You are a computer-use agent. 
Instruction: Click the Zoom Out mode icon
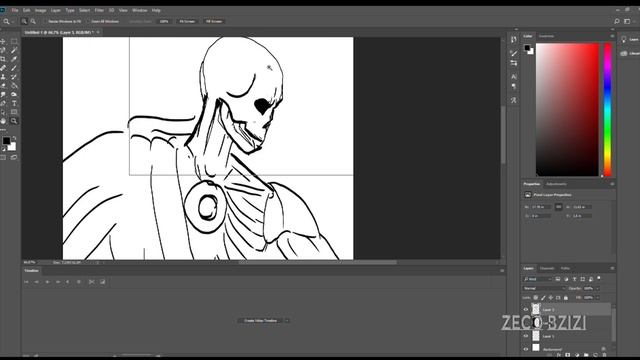[33, 21]
